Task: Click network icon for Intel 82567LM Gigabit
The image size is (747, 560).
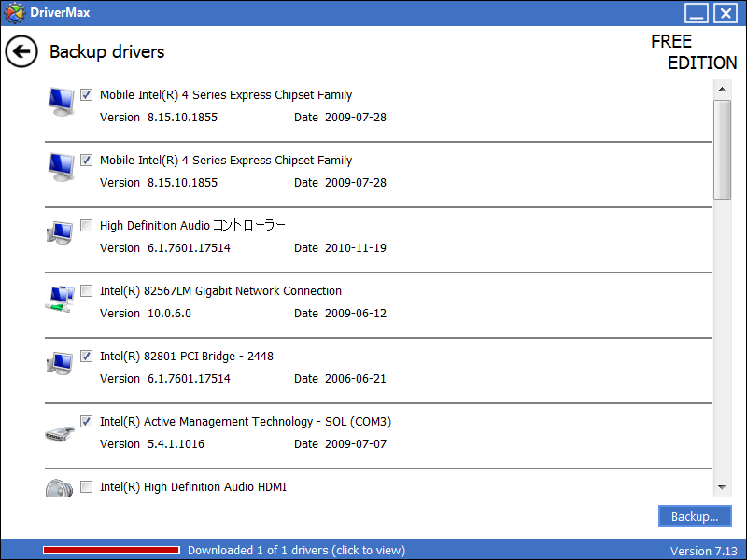Action: (60, 299)
